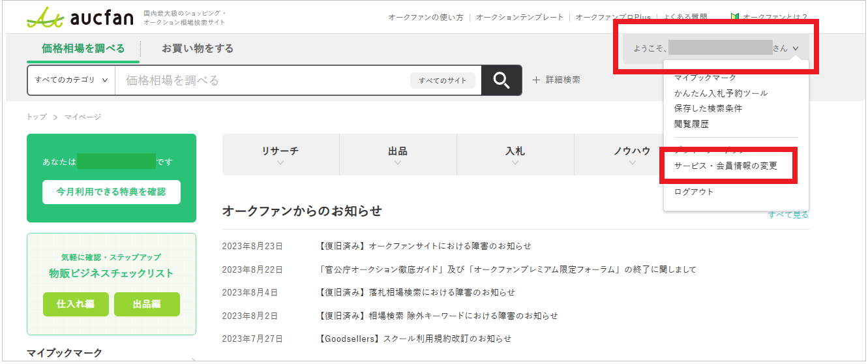Open notice オークファンサイトにおける障害のお知らせ
Viewport: 868px width, 364px height.
[x=424, y=246]
